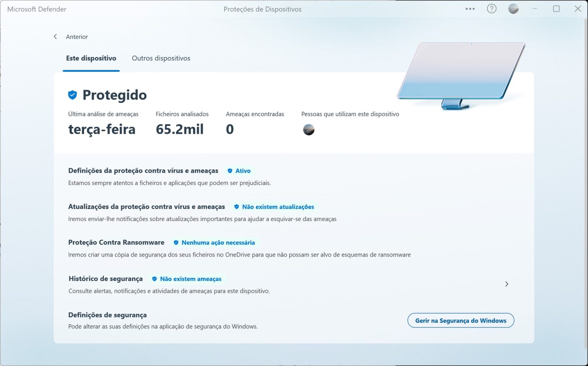Click the blue shield beside Protegido
Image resolution: width=588 pixels, height=366 pixels.
[72, 95]
